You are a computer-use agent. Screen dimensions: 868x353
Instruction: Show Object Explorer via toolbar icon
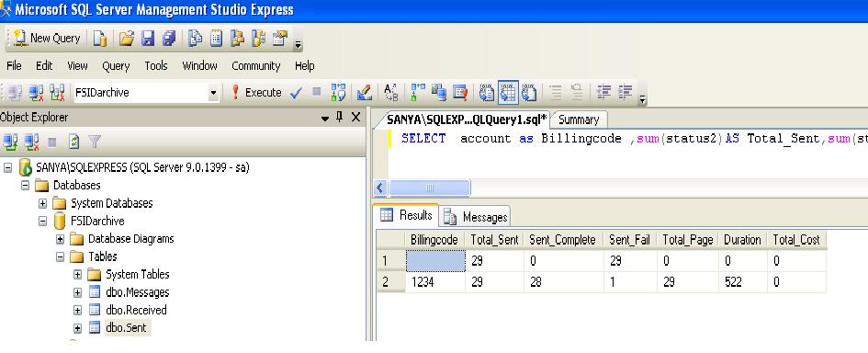[x=238, y=39]
